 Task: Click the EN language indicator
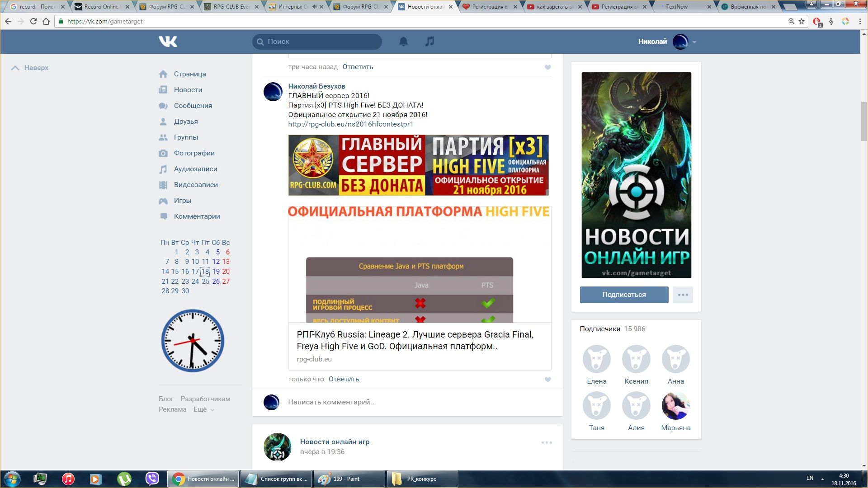[x=810, y=478]
